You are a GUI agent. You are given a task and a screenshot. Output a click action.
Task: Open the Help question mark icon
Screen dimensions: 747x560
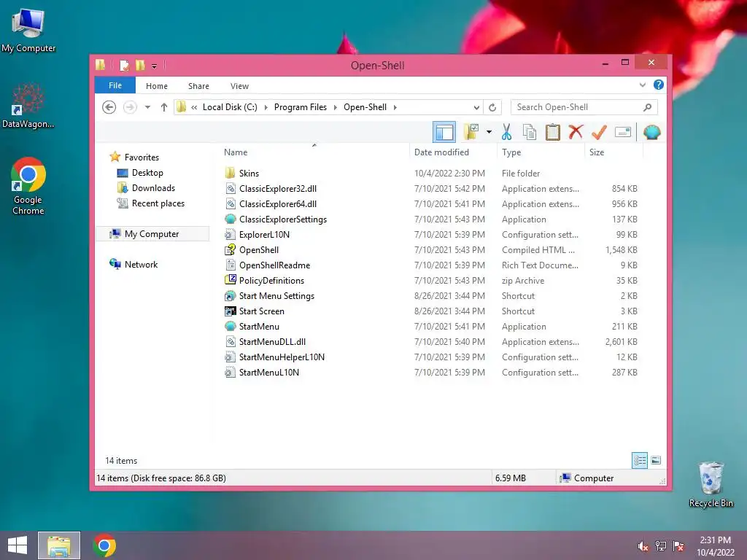click(659, 85)
